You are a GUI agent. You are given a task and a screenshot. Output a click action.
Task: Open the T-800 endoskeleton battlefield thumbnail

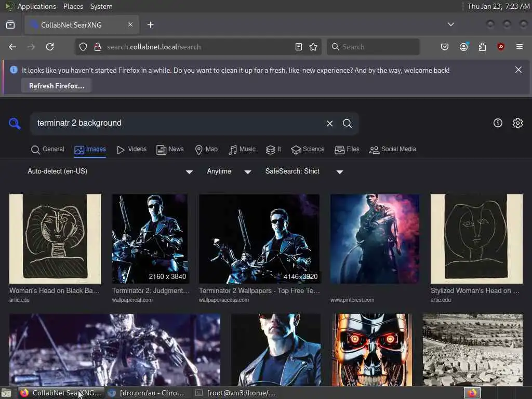[115, 350]
